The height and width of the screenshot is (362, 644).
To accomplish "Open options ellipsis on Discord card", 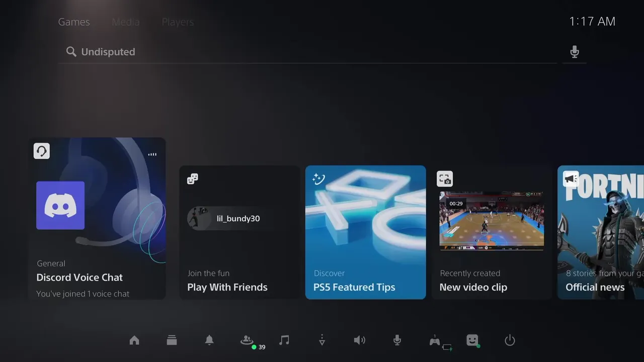I will (x=152, y=154).
